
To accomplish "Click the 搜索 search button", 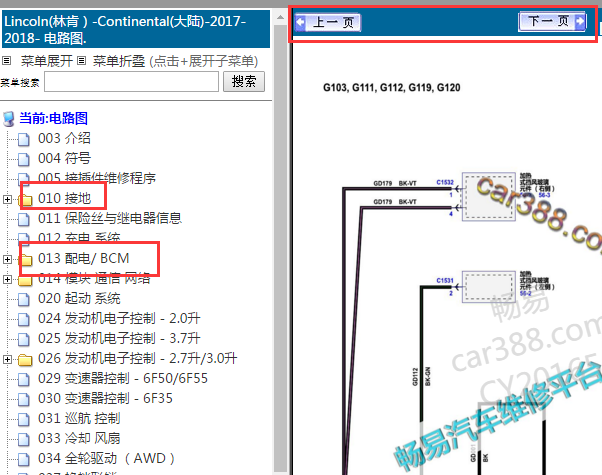I will (244, 81).
